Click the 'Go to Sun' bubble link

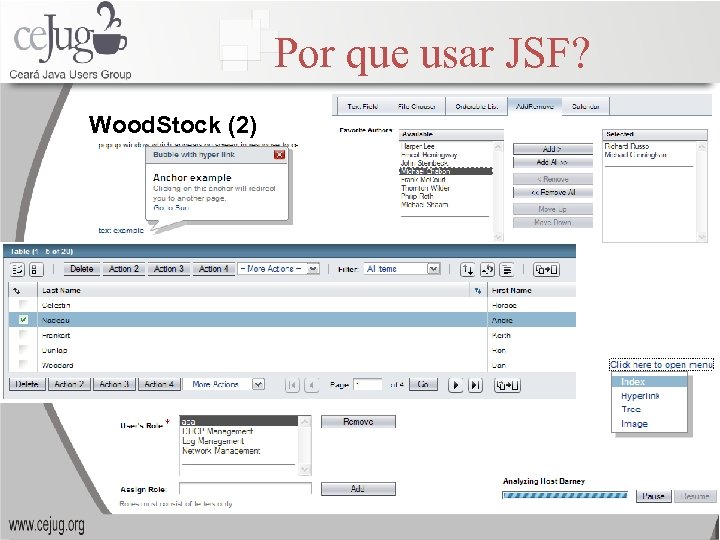click(x=171, y=208)
